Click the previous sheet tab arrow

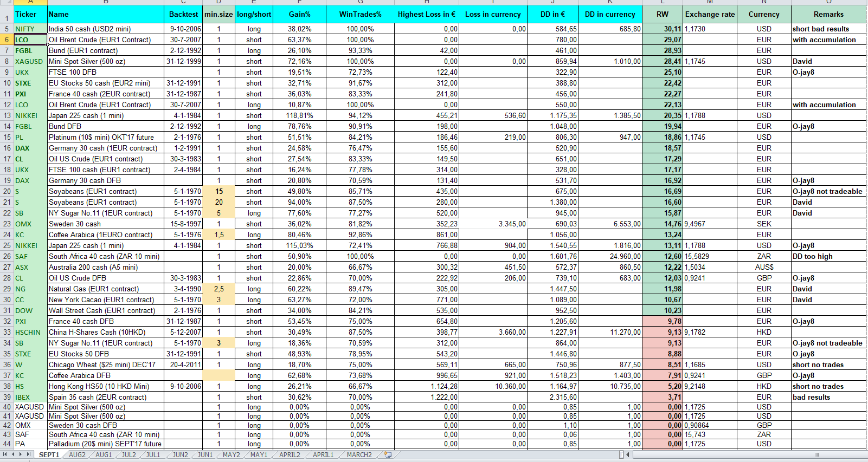(x=13, y=454)
